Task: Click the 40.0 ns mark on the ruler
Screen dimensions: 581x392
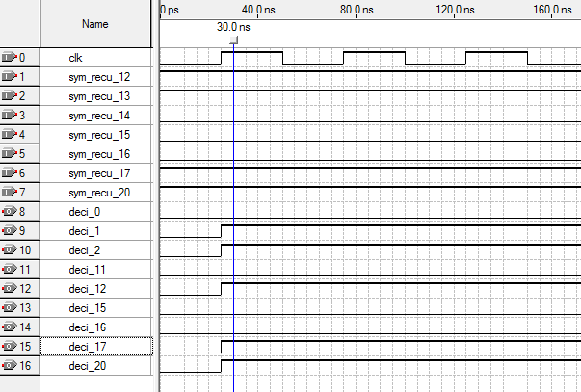Action: (x=258, y=9)
